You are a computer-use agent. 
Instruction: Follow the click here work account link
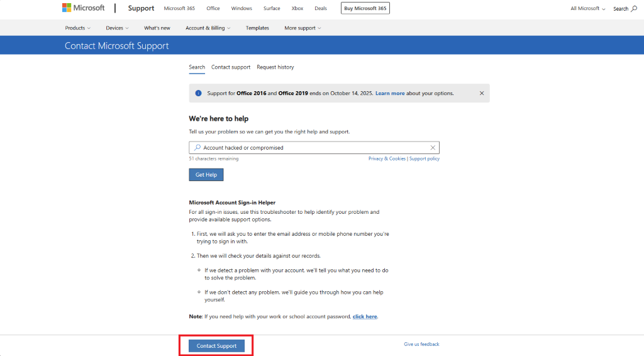pyautogui.click(x=365, y=316)
